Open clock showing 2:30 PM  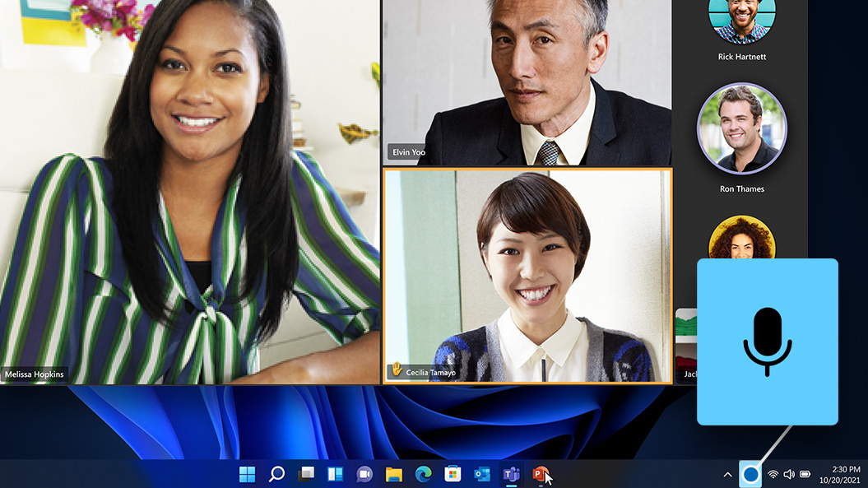pyautogui.click(x=839, y=474)
